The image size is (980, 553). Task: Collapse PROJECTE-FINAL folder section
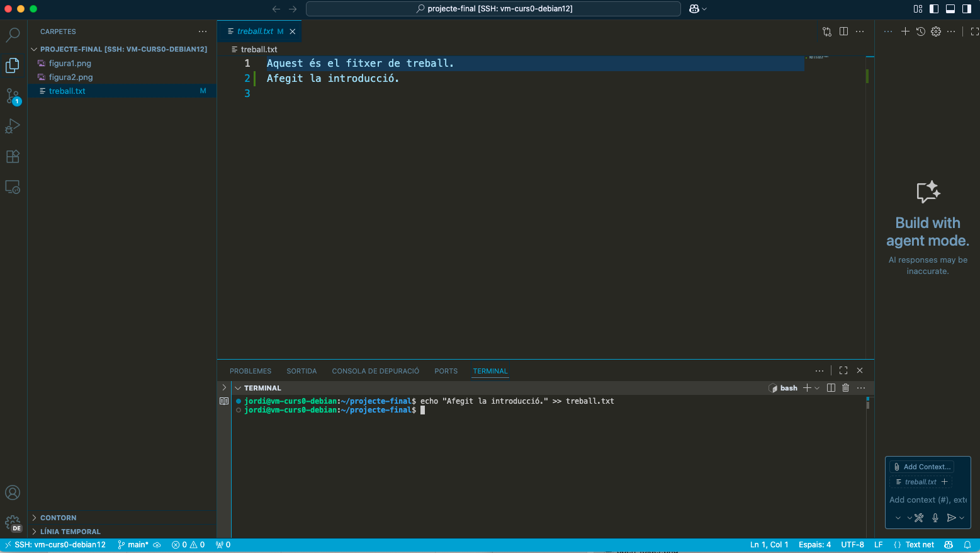click(122, 49)
